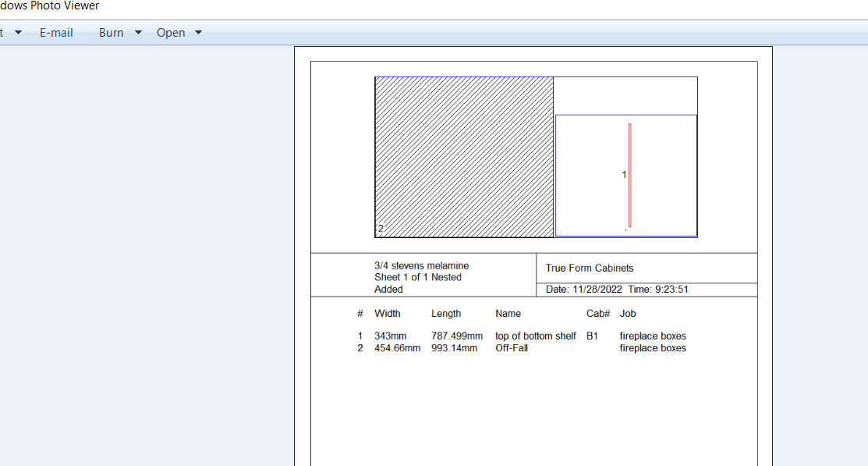868x466 pixels.
Task: Click the True Form Cabinets company text
Action: 590,268
